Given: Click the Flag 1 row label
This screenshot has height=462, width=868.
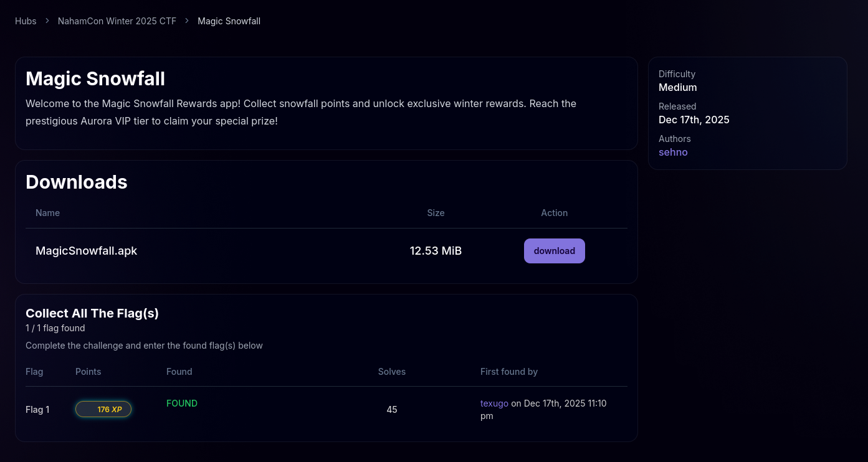Looking at the screenshot, I should (37, 410).
